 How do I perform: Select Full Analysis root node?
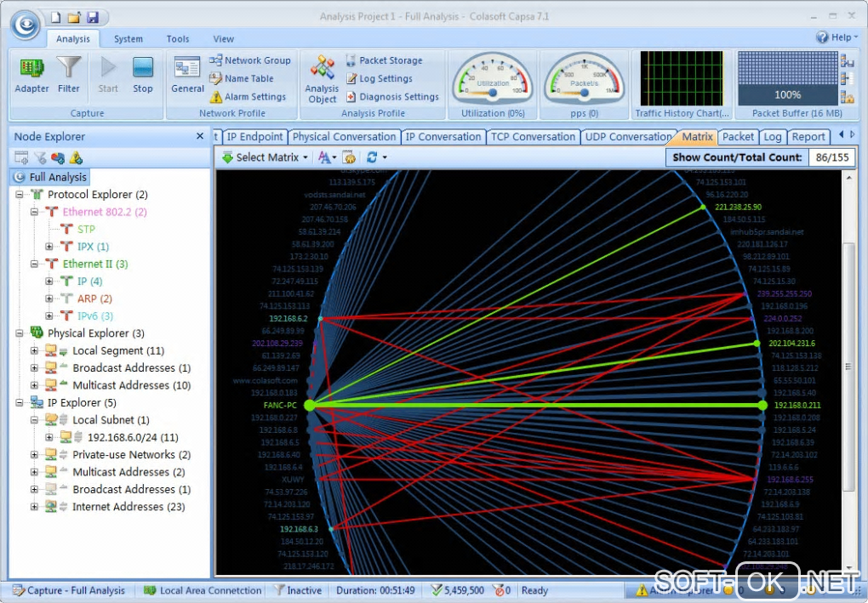50,177
